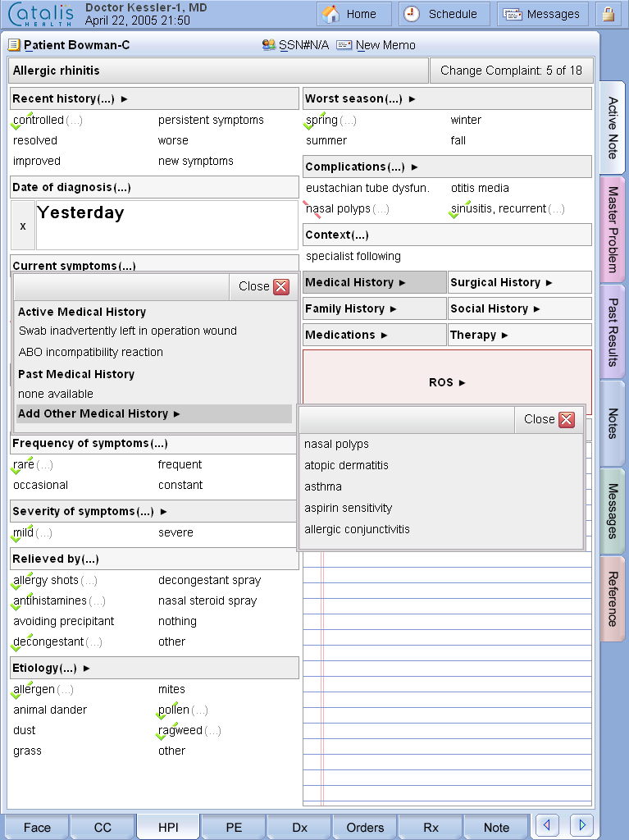Uncheck the 'controlled' recent history item
The image size is (629, 840).
pos(39,120)
